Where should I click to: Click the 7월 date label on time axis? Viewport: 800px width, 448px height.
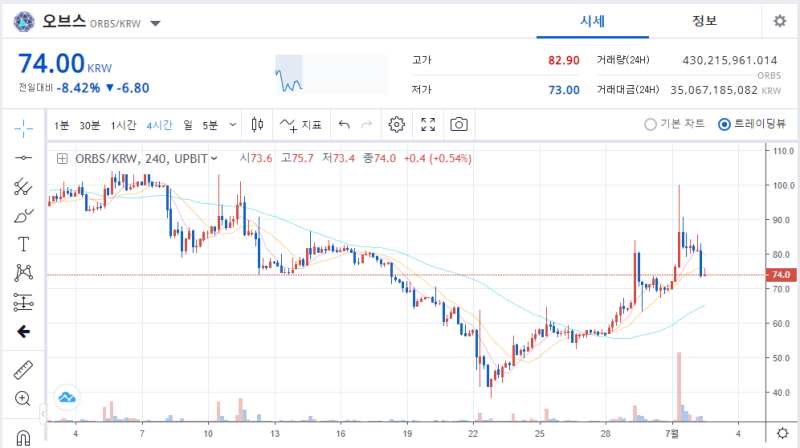tap(672, 434)
